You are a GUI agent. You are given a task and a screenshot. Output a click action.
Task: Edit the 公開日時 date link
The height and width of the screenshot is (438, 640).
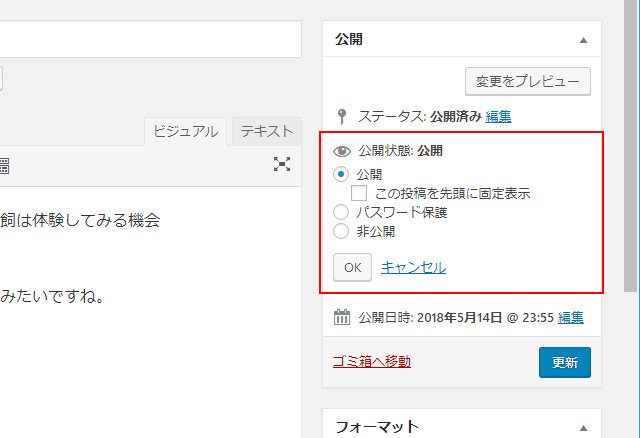pyautogui.click(x=571, y=317)
